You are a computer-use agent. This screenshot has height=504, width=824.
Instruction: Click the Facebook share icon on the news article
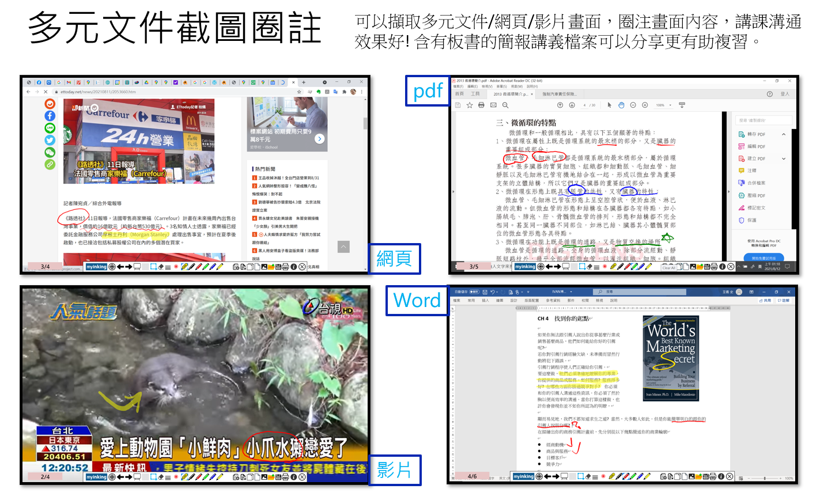coord(50,116)
